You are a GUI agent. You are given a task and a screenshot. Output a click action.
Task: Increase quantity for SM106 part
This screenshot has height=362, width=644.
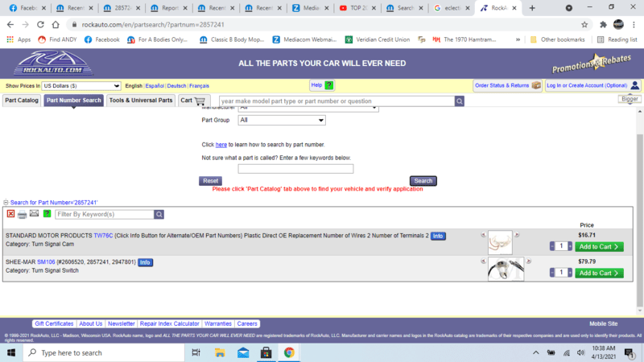(570, 273)
